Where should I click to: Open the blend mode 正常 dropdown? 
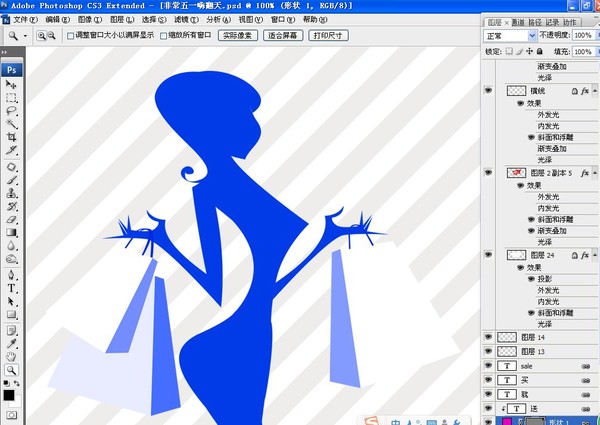coord(510,36)
